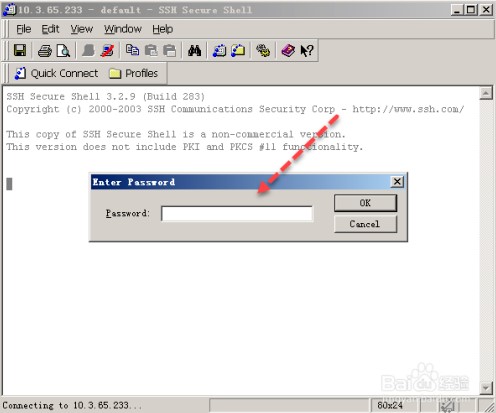Click the http://www.ssh.com/ text

(x=408, y=109)
